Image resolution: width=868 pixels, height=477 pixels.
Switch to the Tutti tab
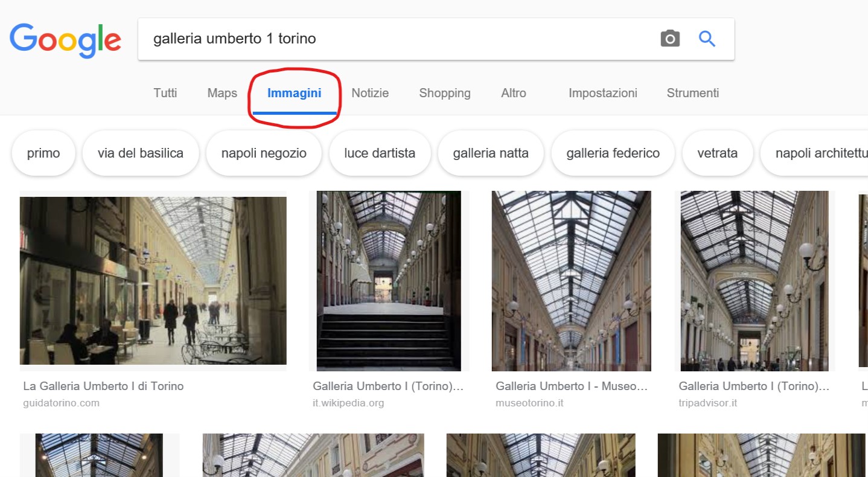coord(165,93)
